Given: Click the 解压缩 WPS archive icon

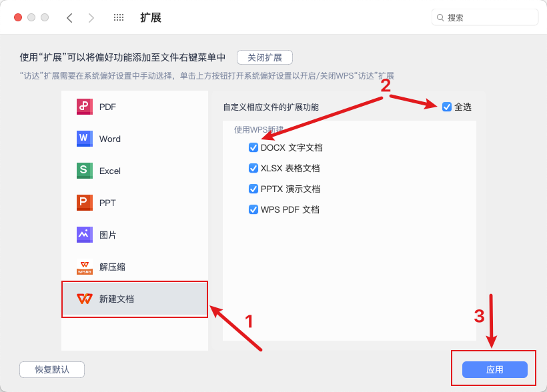Looking at the screenshot, I should coord(85,267).
